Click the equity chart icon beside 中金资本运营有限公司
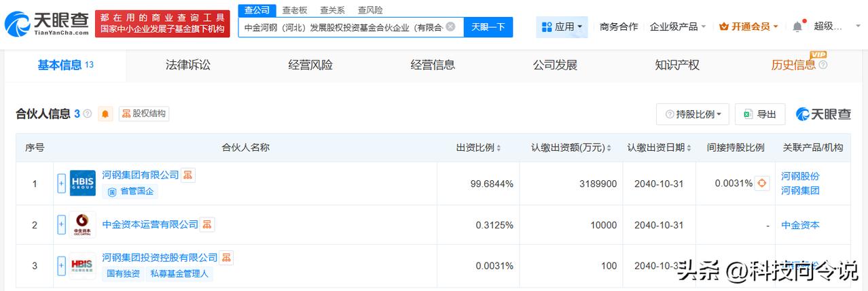Image resolution: width=868 pixels, height=291 pixels. click(207, 224)
